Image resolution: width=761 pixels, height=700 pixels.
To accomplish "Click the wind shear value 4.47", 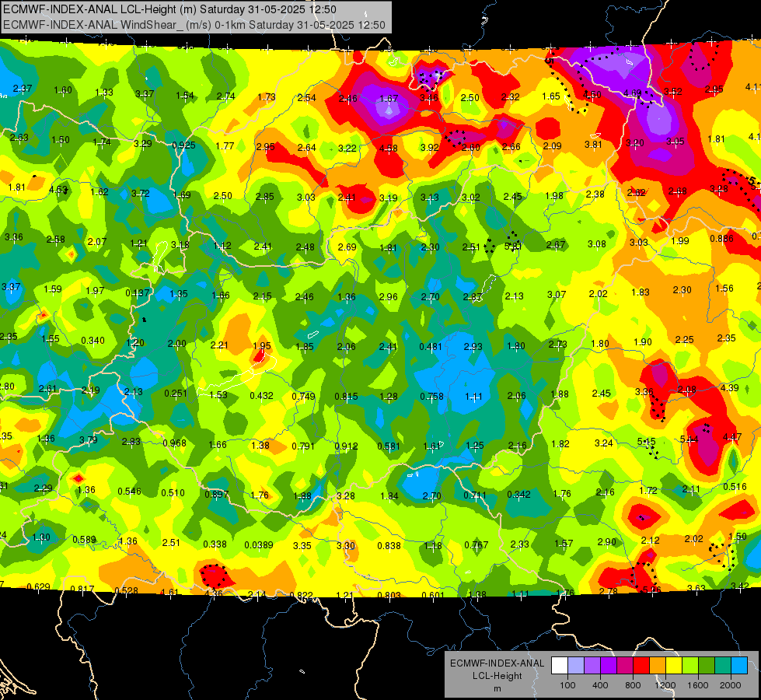I will (732, 437).
